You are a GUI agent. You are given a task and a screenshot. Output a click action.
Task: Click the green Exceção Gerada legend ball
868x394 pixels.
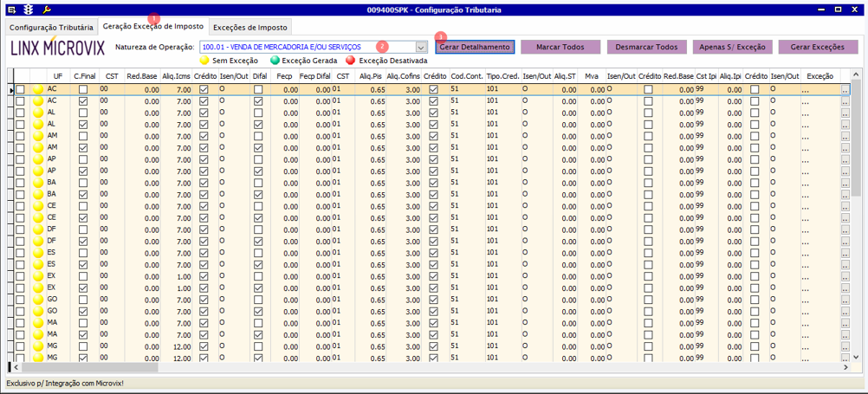click(x=275, y=61)
